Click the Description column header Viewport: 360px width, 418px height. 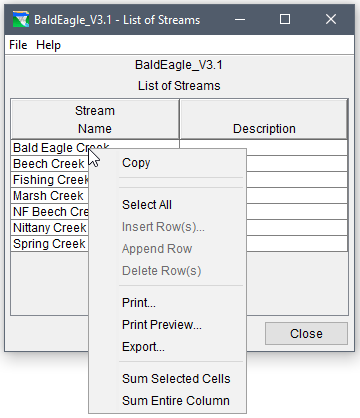(x=264, y=119)
